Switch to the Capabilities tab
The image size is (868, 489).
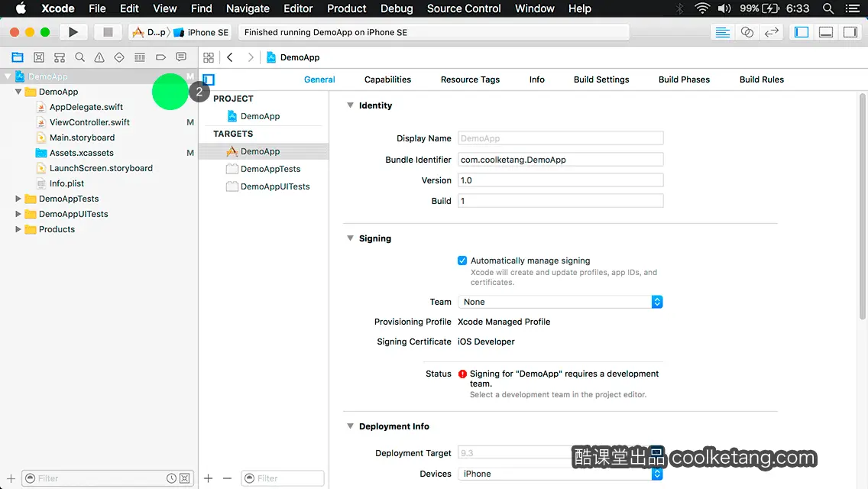click(387, 79)
